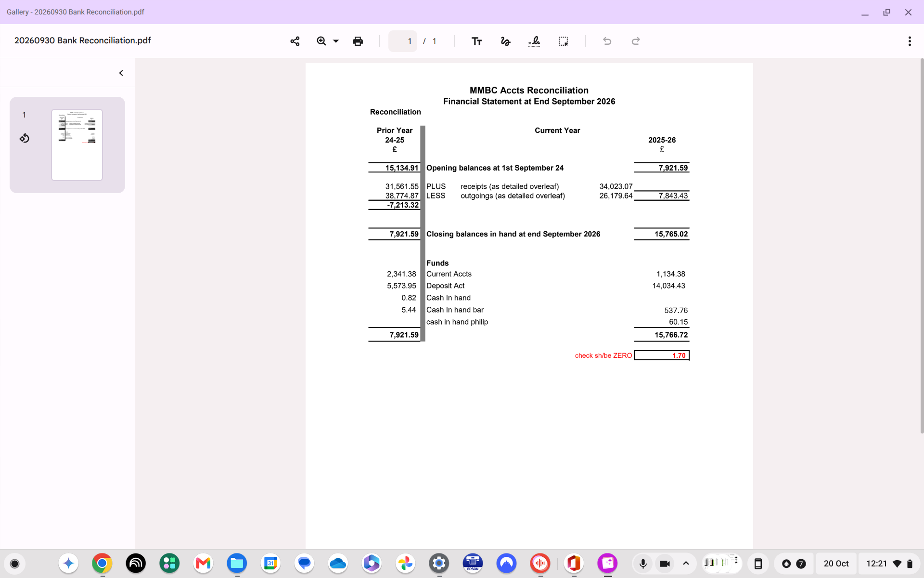Select the Add text annotation tool
The image size is (924, 578).
pos(476,41)
